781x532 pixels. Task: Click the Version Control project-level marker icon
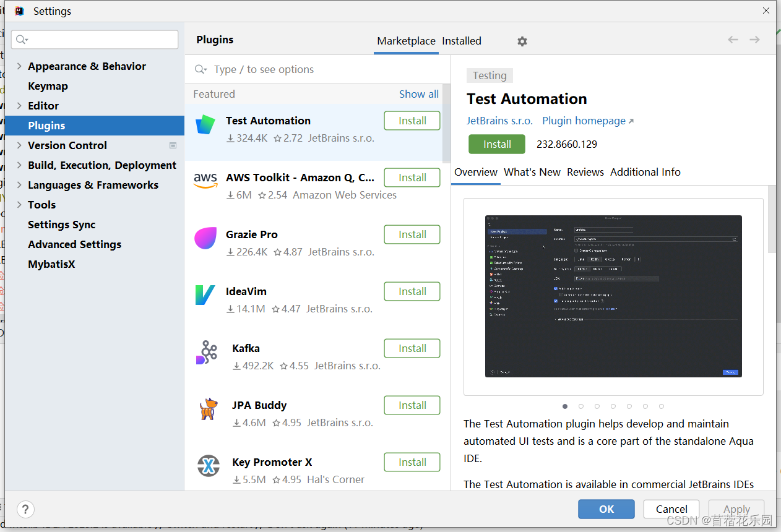tap(173, 145)
